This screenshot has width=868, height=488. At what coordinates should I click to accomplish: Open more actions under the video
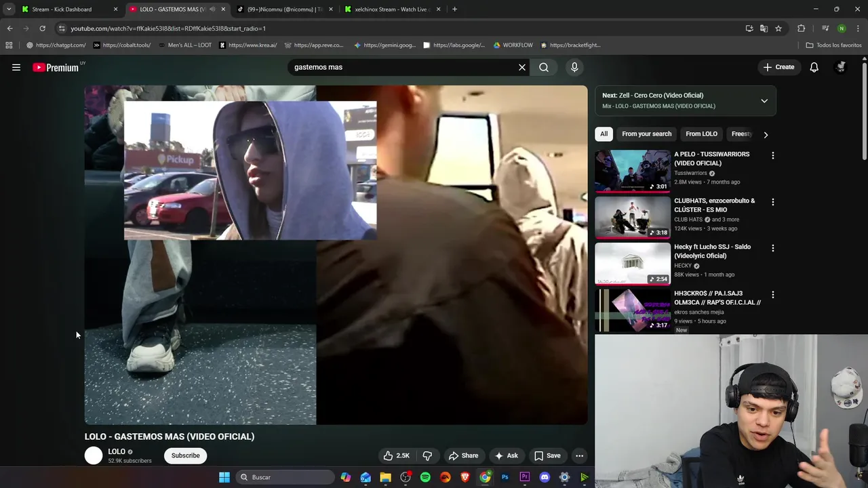[580, 455]
